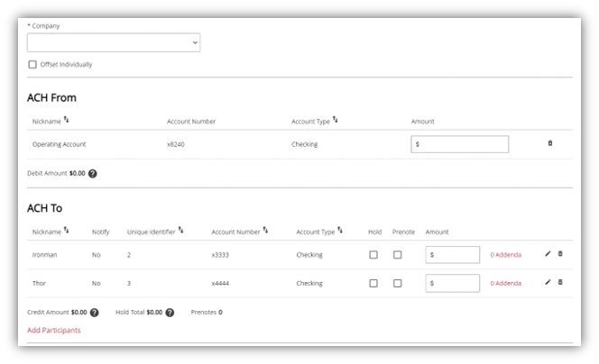
Task: Check the Prenote box for Thor
Action: click(397, 283)
